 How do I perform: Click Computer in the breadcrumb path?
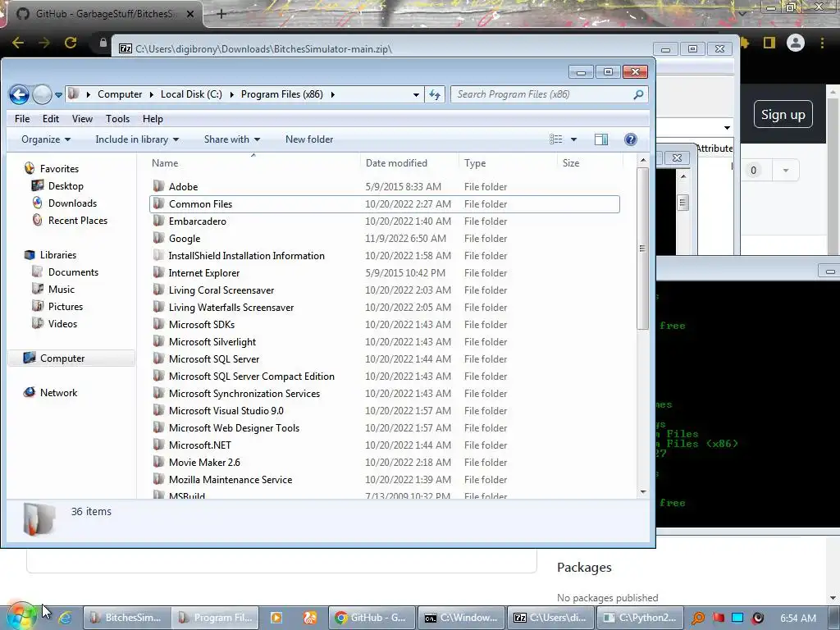tap(120, 94)
